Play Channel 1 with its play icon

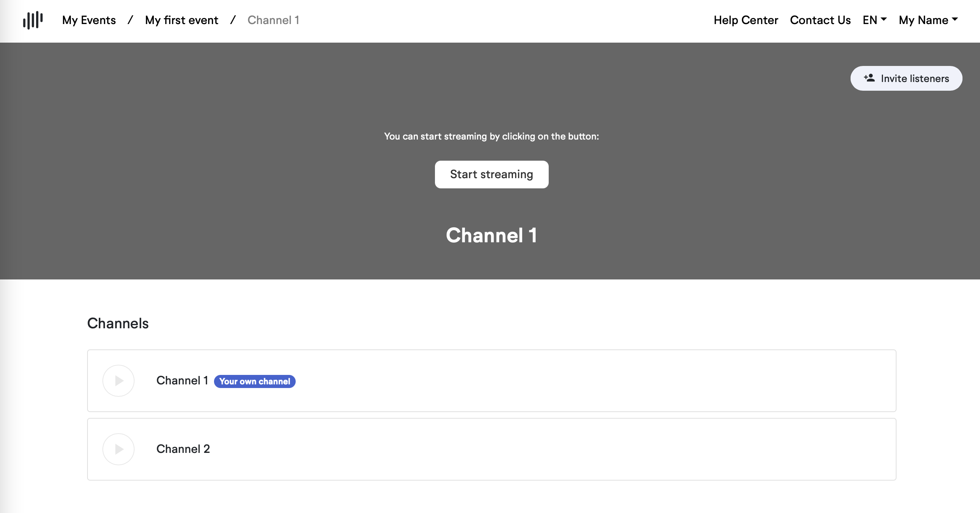pos(118,381)
